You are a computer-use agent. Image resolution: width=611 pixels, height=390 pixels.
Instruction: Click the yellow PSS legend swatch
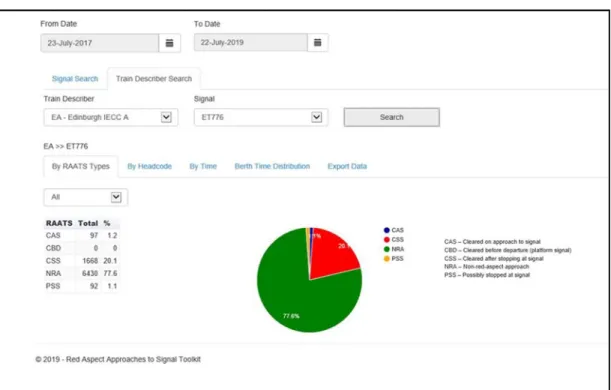click(387, 259)
